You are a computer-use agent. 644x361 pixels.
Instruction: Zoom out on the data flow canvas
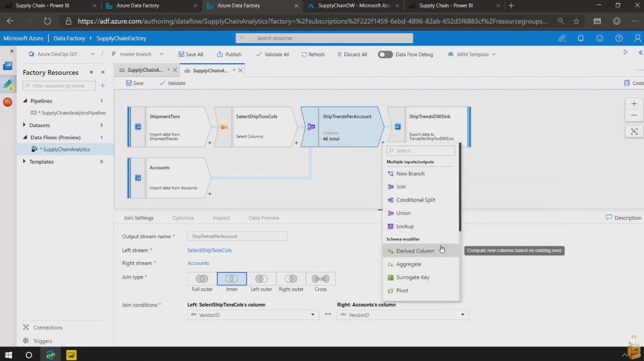[x=634, y=115]
